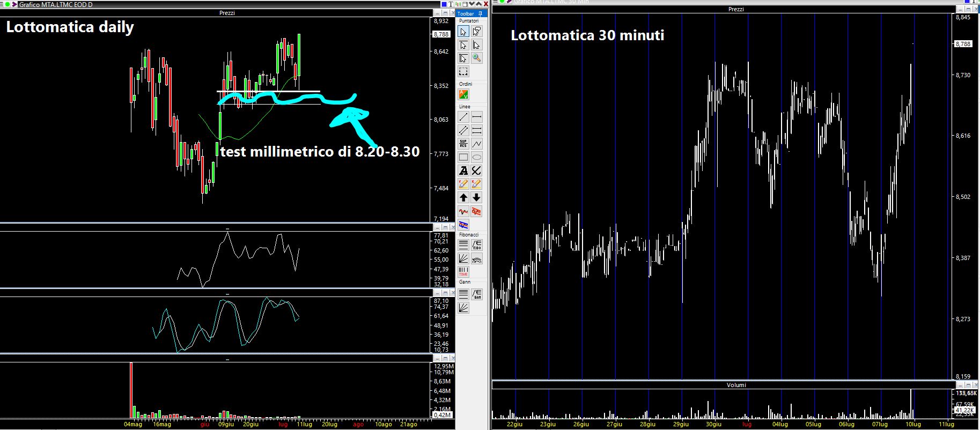Image resolution: width=980 pixels, height=430 pixels.
Task: Click the 04mag date label on daily axis
Action: [x=133, y=425]
